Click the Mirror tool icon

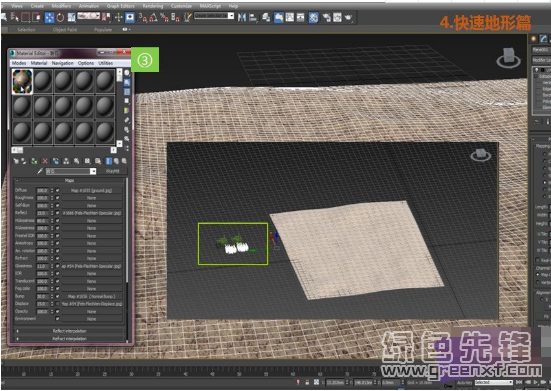pos(242,17)
